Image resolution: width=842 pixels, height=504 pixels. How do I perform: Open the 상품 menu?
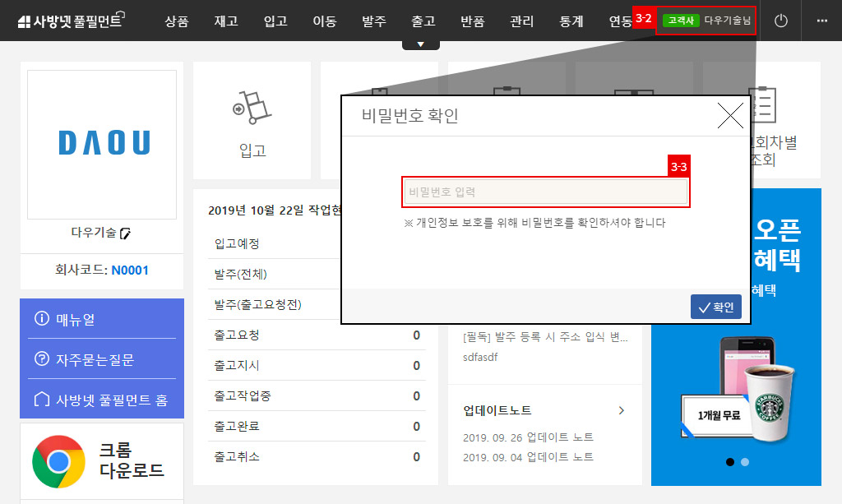click(177, 22)
